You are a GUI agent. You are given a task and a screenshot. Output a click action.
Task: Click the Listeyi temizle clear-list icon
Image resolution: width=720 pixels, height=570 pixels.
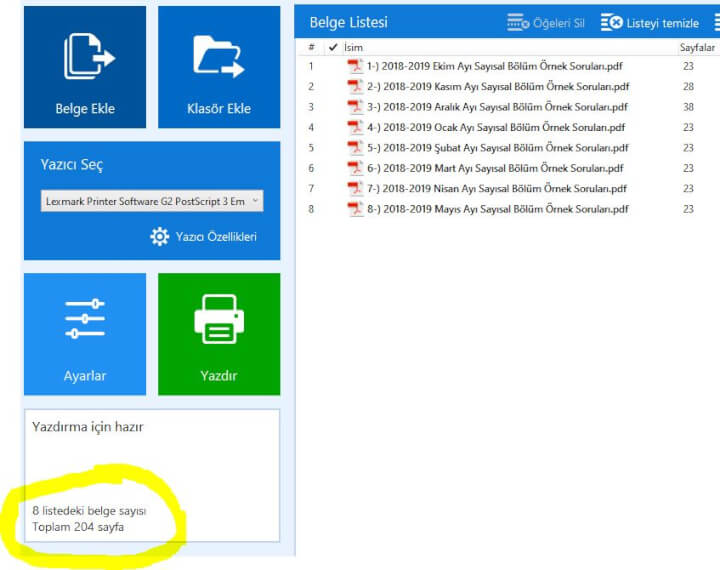pyautogui.click(x=612, y=22)
